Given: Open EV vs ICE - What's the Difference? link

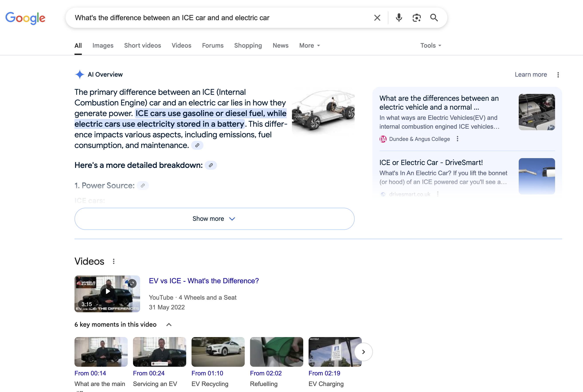Looking at the screenshot, I should click(204, 281).
